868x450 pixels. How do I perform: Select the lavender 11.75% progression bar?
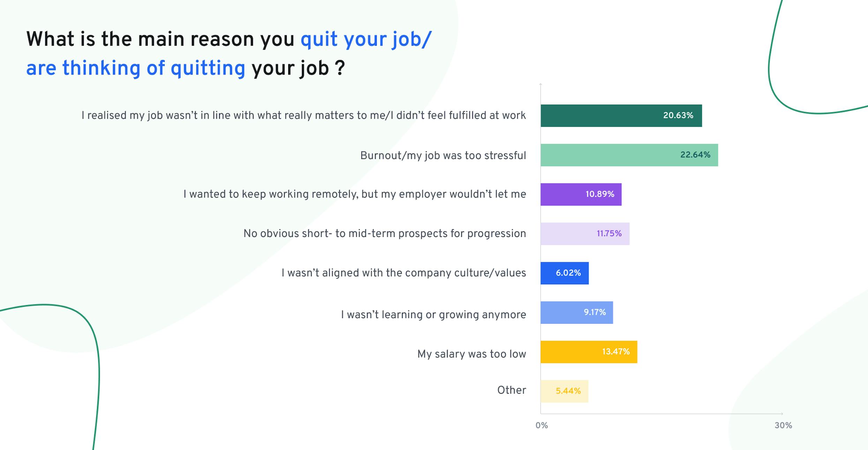[x=585, y=234]
